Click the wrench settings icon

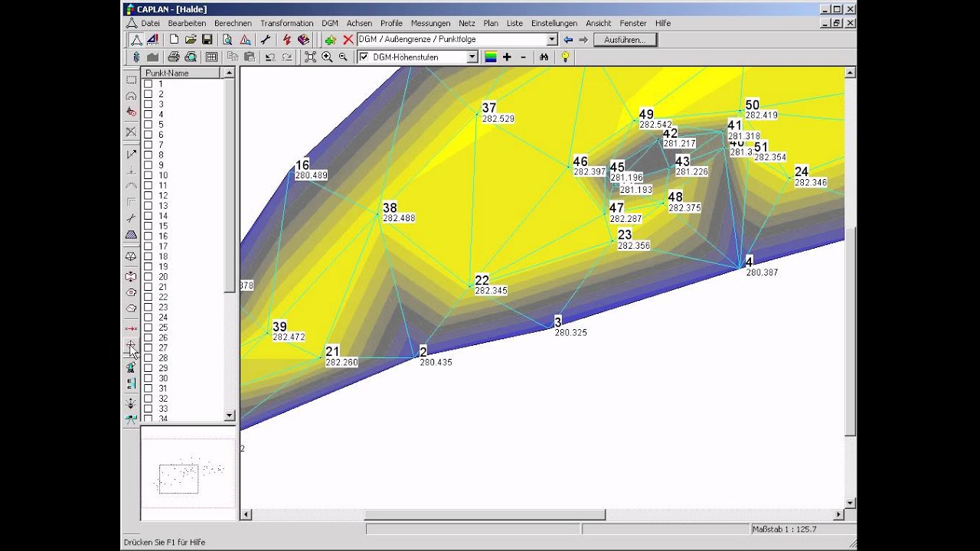tap(266, 39)
